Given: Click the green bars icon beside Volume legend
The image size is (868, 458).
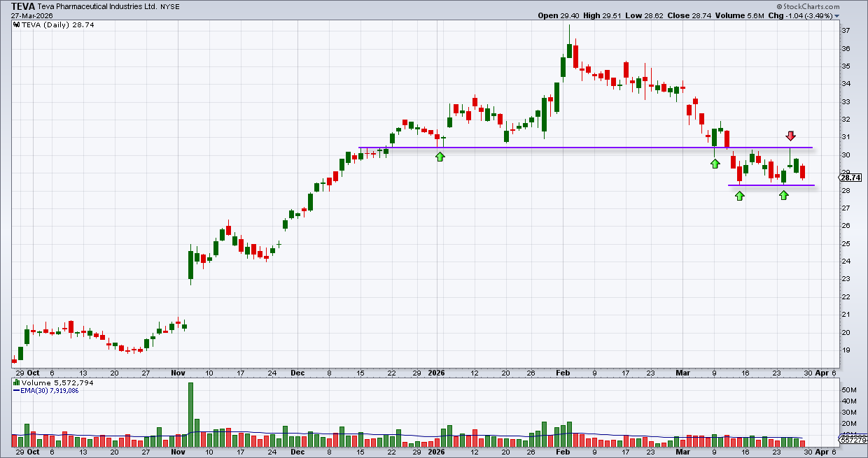Looking at the screenshot, I should (16, 383).
